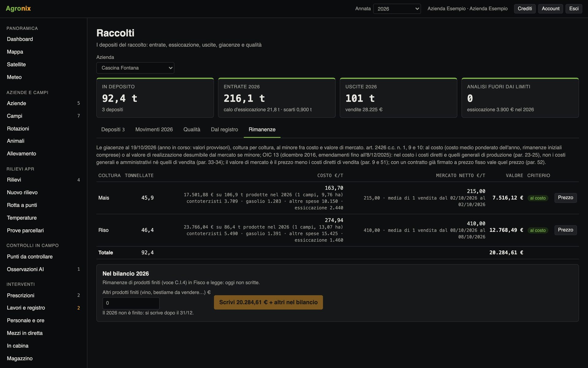The height and width of the screenshot is (368, 588).
Task: Open Meteo in the sidebar
Action: (x=43, y=77)
